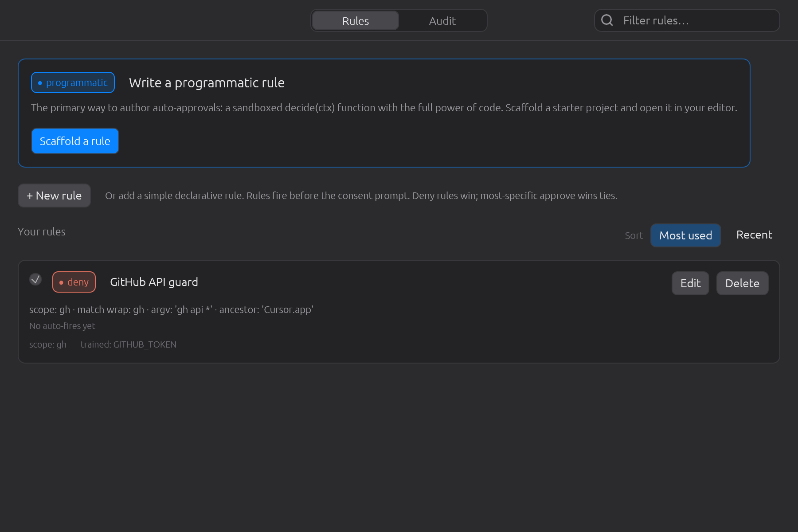This screenshot has height=532, width=798.
Task: Click the No auto-fires yet status
Action: click(x=62, y=326)
